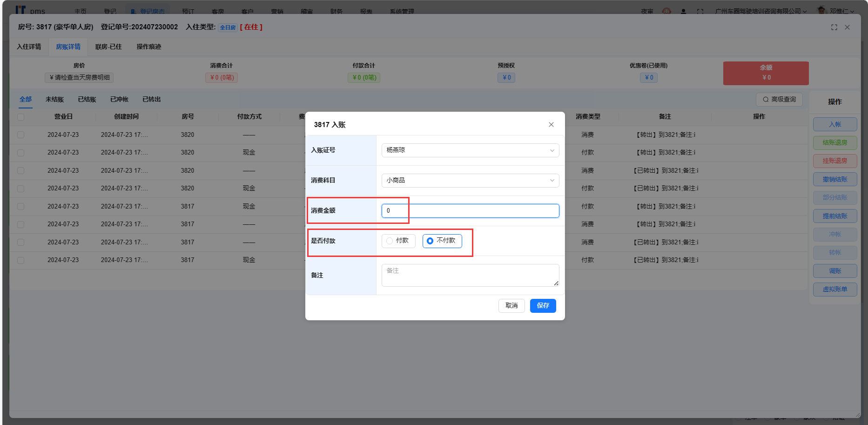868x425 pixels.
Task: Click the magnifier icon in 高级查询
Action: tap(766, 100)
